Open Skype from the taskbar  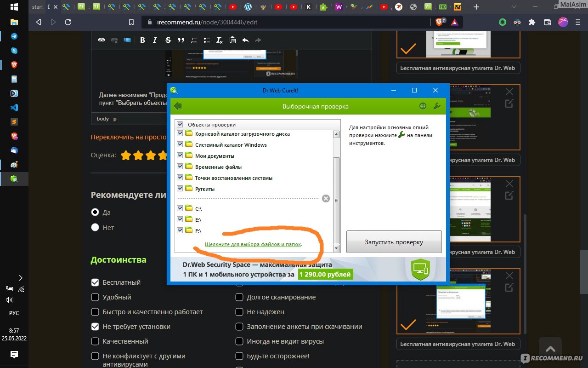click(14, 51)
